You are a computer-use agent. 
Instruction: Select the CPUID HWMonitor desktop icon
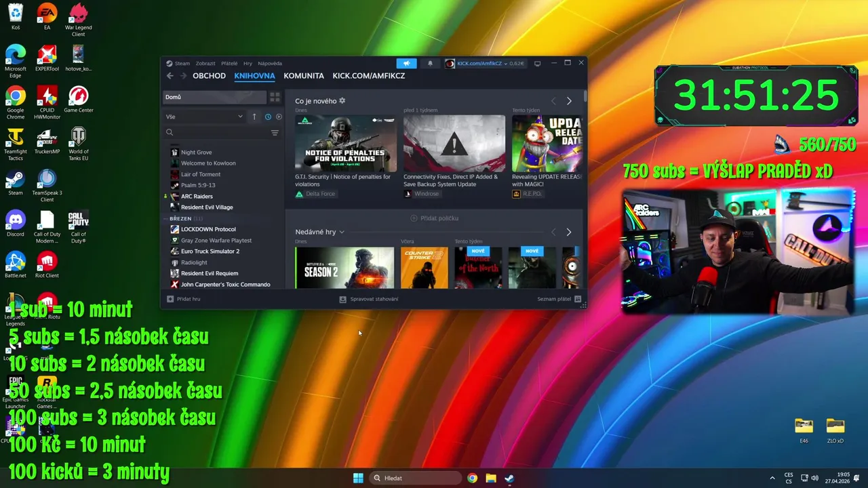pos(47,103)
